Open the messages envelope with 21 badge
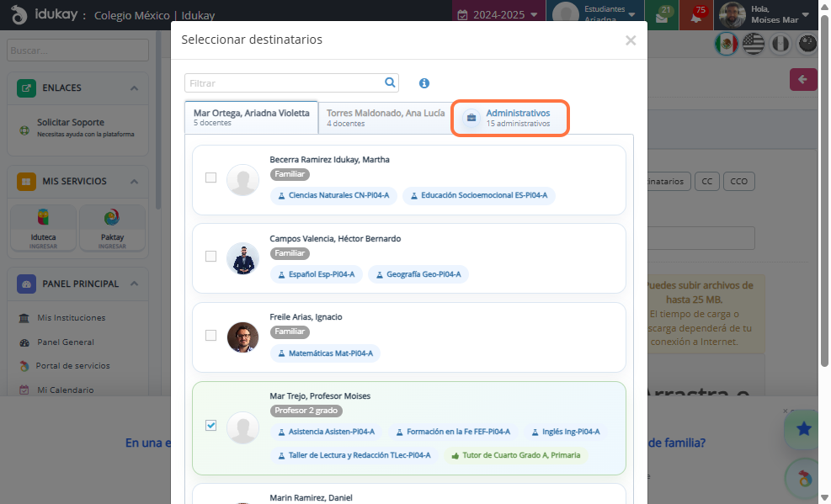Screen dimensions: 831x504 pos(662,19)
